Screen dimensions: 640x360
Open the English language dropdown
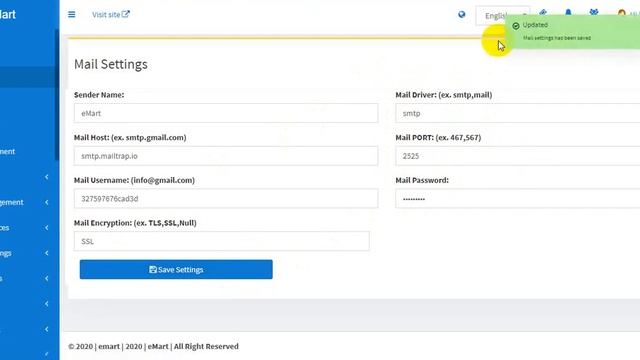click(502, 16)
